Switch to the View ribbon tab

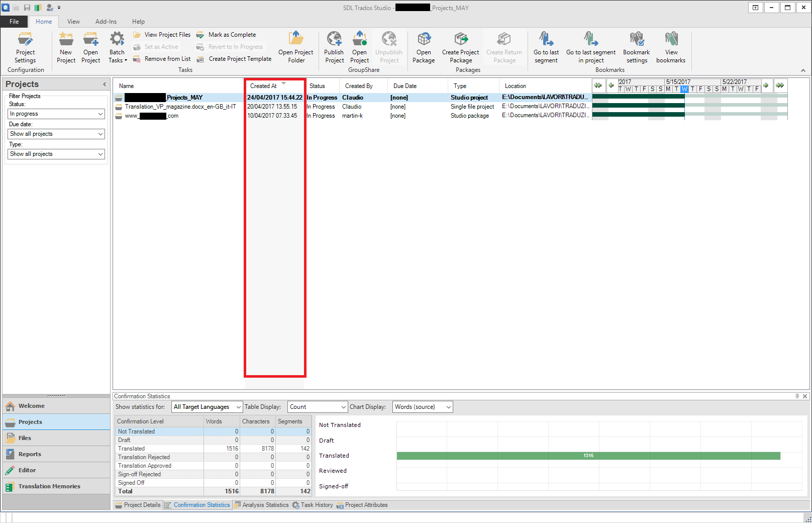(x=73, y=22)
